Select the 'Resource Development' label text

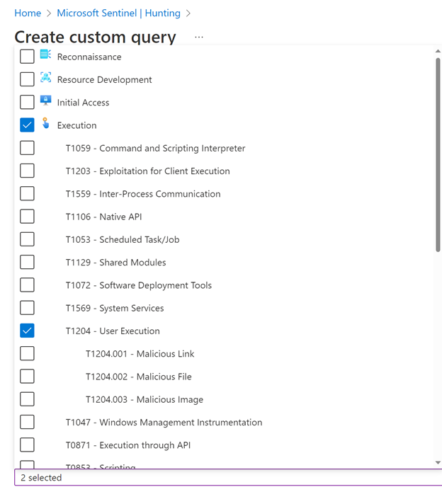pos(105,80)
